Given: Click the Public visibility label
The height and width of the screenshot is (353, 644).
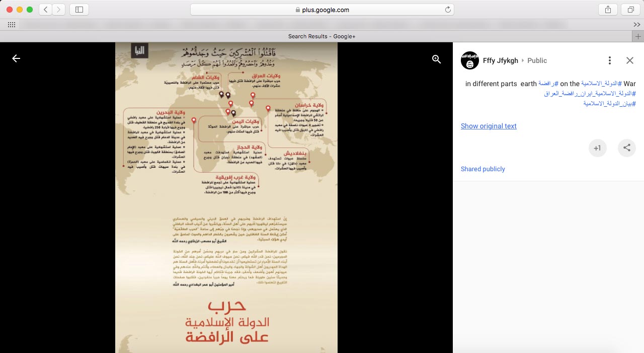Looking at the screenshot, I should coord(537,60).
